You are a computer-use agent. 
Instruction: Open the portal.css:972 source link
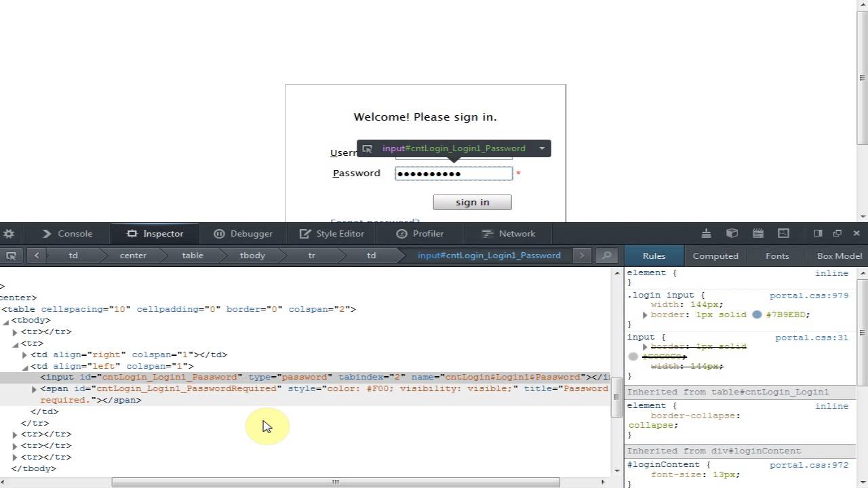coord(809,465)
